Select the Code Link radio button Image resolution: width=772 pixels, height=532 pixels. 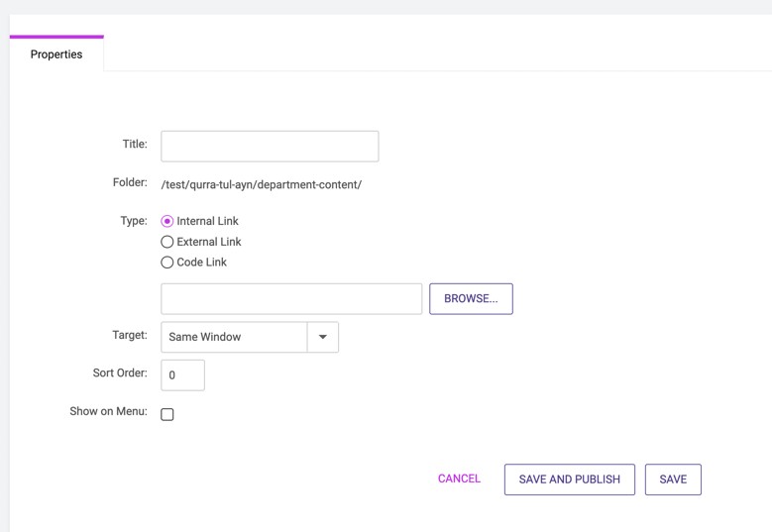(x=167, y=263)
